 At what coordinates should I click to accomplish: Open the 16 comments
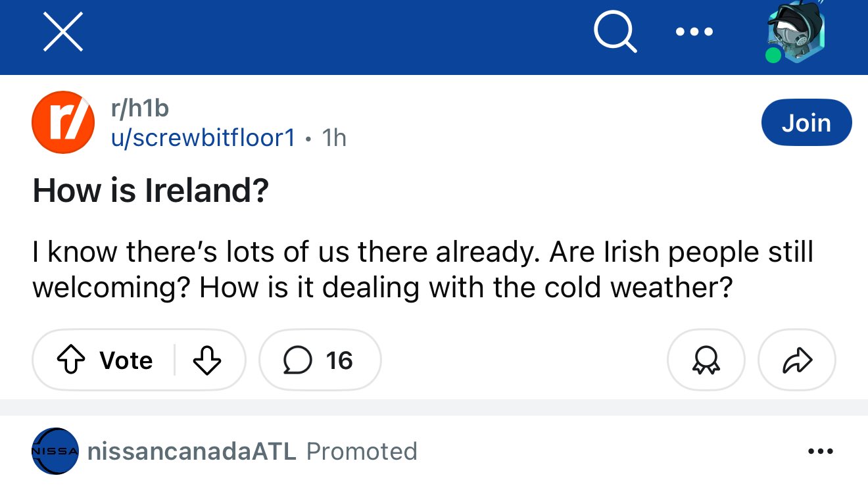[x=320, y=360]
